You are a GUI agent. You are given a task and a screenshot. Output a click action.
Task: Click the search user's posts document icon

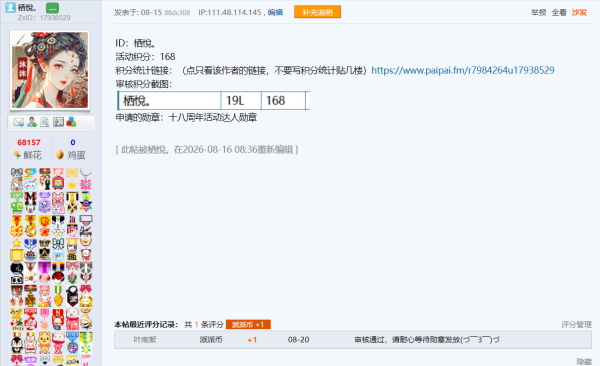45,122
